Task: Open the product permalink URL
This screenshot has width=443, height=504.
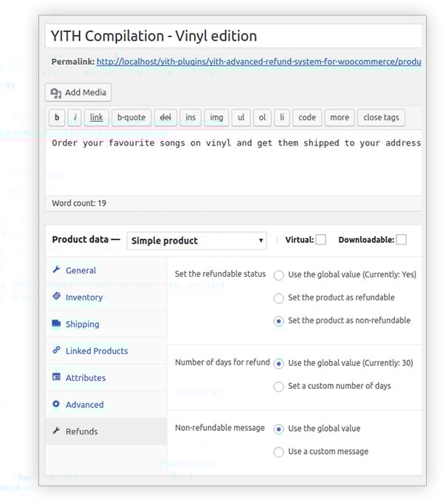Action: click(x=258, y=62)
